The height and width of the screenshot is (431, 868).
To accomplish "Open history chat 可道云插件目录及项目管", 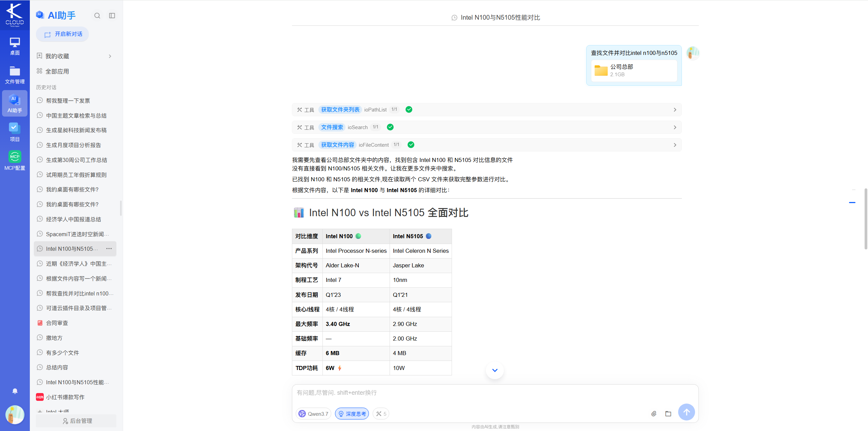I will pyautogui.click(x=75, y=308).
